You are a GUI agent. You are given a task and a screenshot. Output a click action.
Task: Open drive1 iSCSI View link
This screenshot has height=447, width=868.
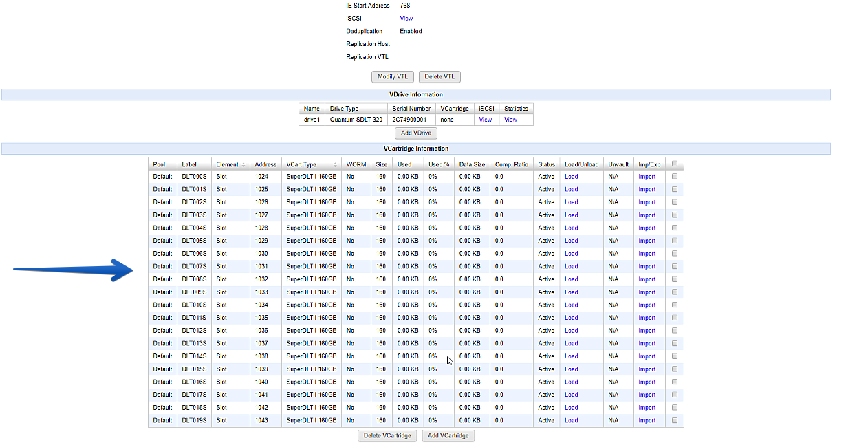point(486,120)
